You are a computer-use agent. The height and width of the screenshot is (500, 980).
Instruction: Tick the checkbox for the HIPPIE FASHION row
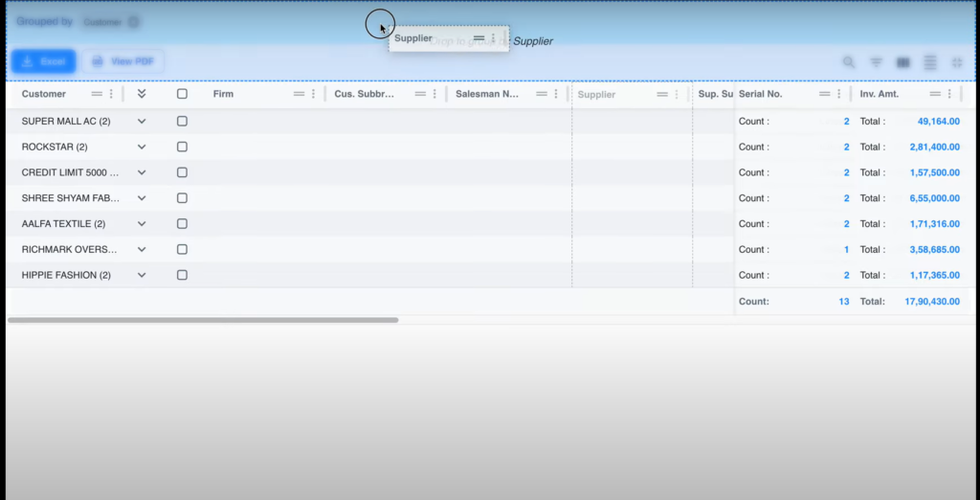point(182,275)
